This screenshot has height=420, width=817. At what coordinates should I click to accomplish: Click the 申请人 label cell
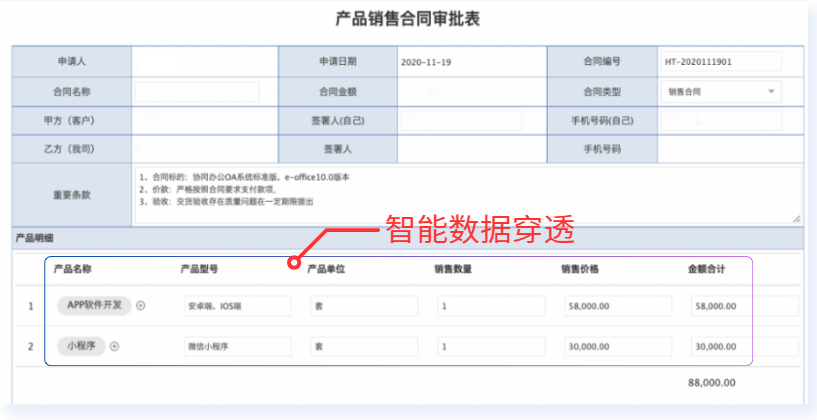tap(72, 61)
